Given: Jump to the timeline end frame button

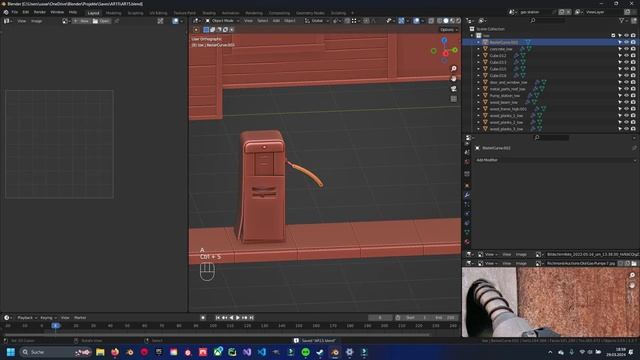Looking at the screenshot, I should pyautogui.click(x=251, y=318).
